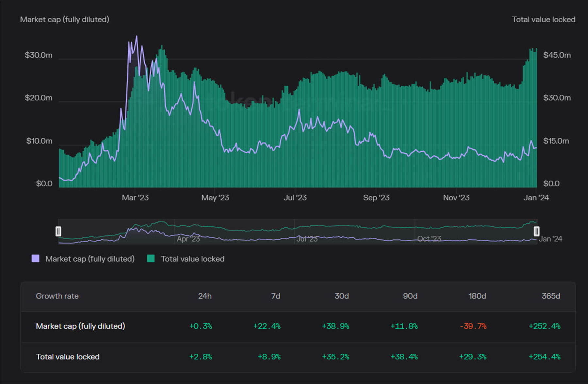Screen dimensions: 588x384
Task: Toggle the Total value locked green swatch
Action: pos(151,259)
